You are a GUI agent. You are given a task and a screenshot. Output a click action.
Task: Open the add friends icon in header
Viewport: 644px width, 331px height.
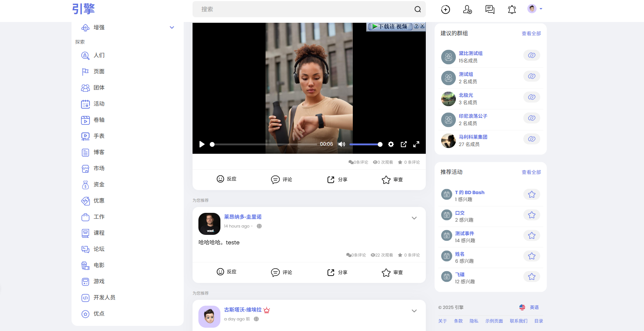click(x=468, y=10)
